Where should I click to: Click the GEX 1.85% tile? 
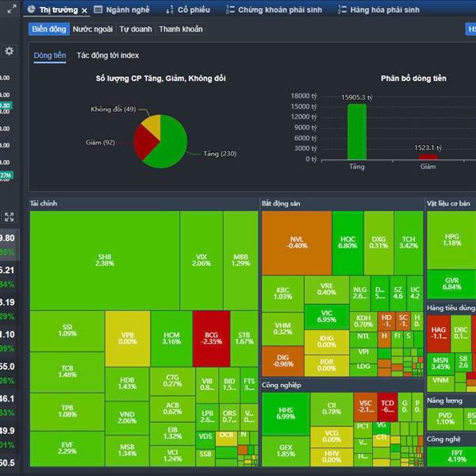click(x=286, y=451)
